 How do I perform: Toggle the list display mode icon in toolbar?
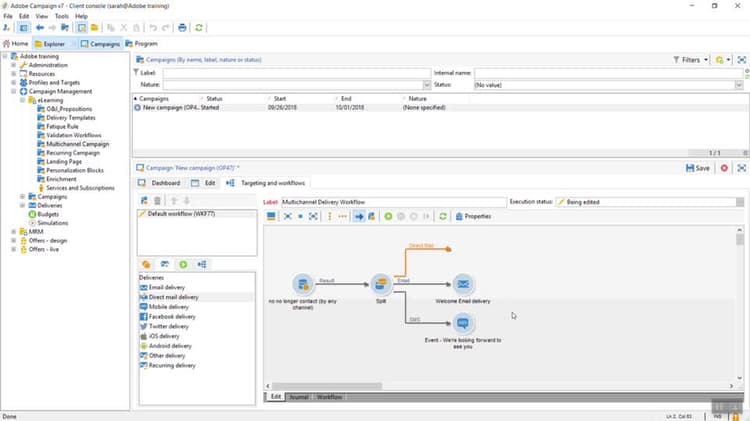pos(82,28)
